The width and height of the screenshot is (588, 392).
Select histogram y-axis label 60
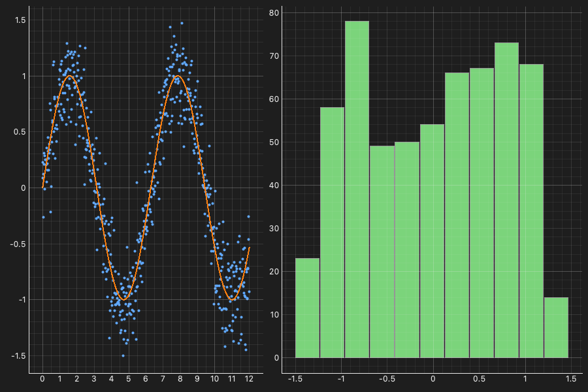[274, 99]
